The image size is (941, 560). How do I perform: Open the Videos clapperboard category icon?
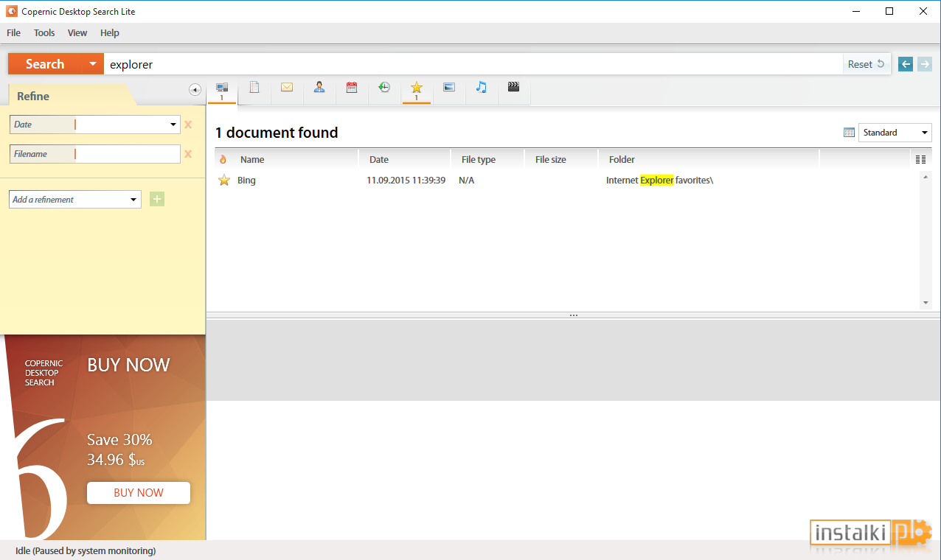tap(514, 87)
